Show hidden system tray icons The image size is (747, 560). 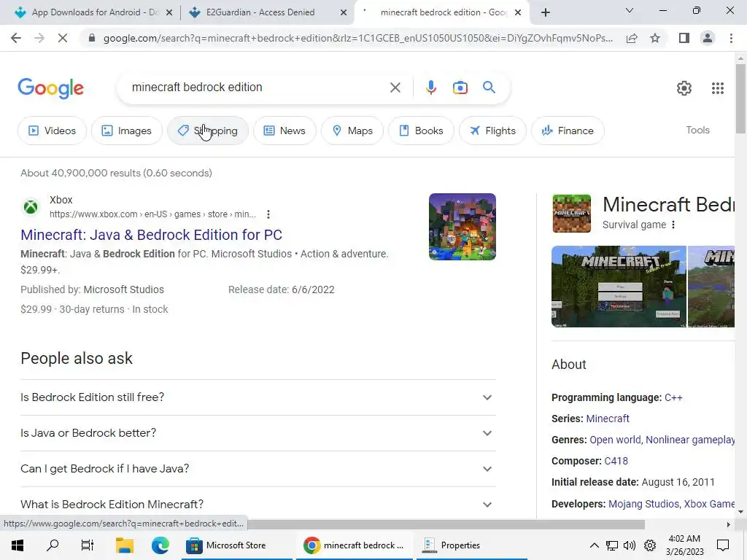[x=594, y=545]
